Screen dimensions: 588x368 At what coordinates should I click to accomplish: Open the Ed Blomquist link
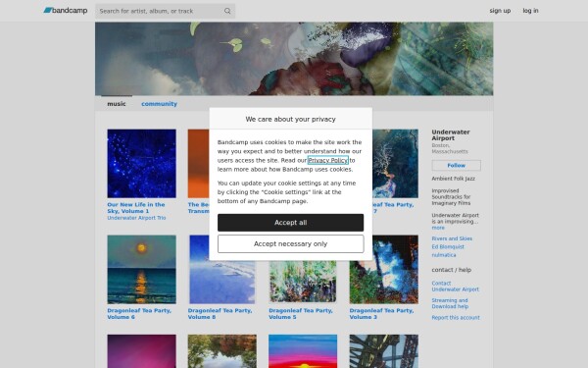(x=448, y=246)
